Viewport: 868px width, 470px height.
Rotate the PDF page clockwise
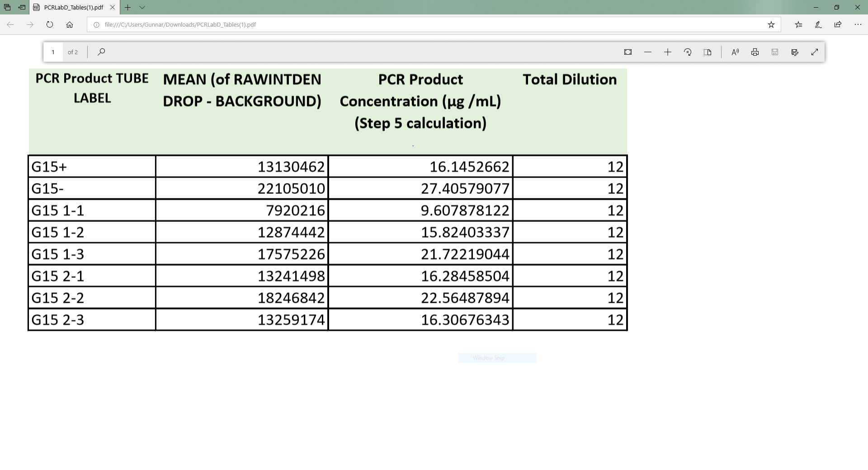pos(688,52)
